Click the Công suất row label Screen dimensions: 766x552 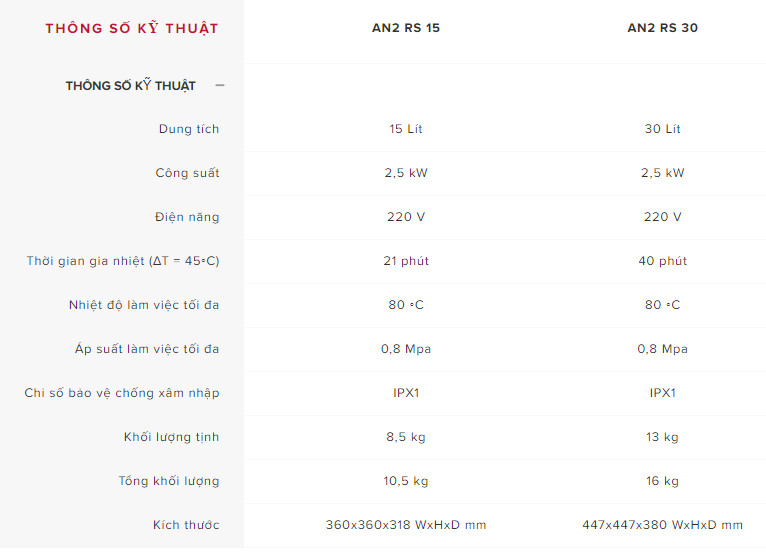[187, 173]
